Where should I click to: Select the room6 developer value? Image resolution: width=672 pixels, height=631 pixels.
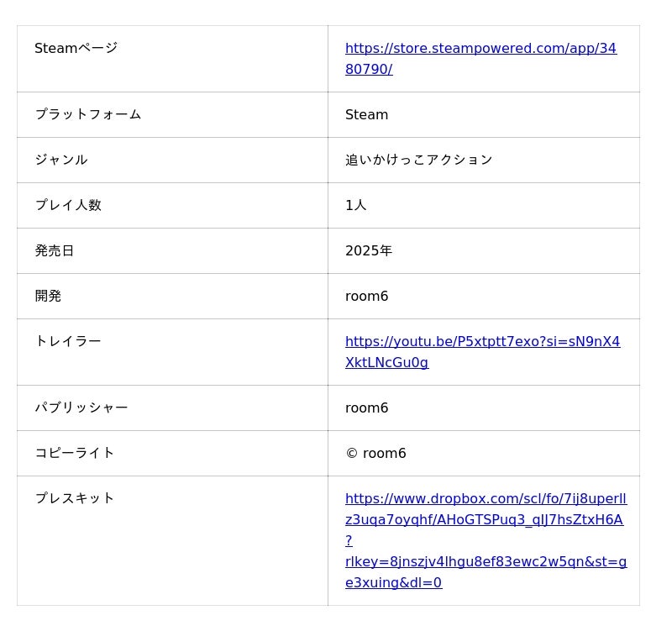click(367, 296)
